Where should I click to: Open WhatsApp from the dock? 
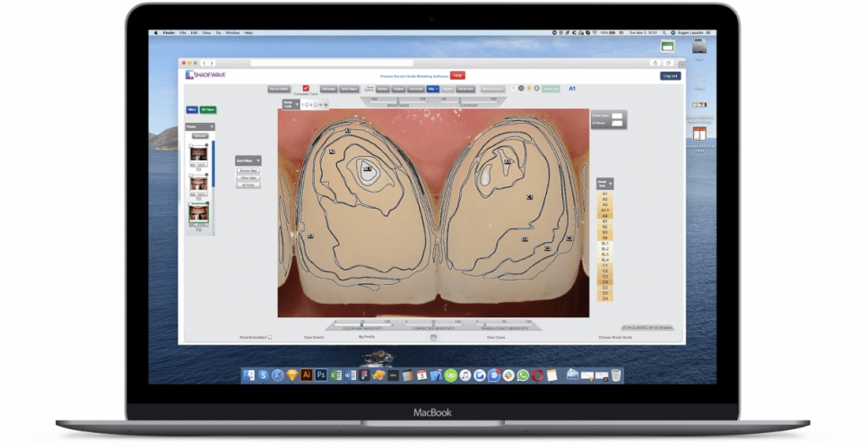[523, 375]
